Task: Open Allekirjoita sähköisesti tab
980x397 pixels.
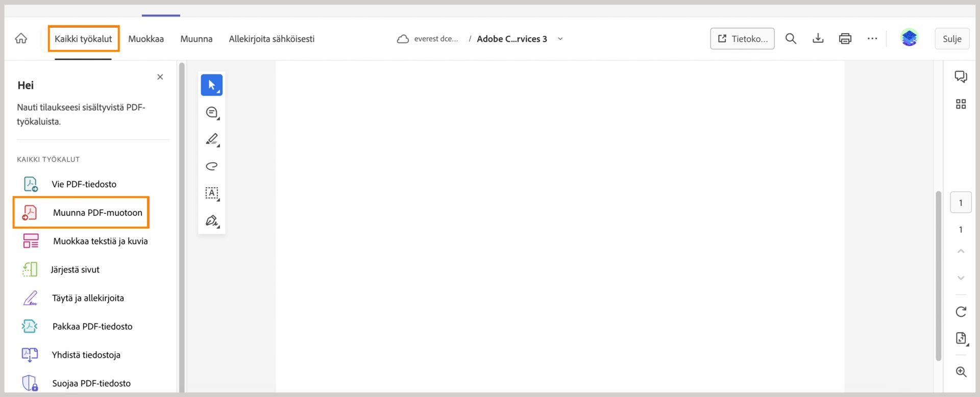Action: click(x=272, y=39)
